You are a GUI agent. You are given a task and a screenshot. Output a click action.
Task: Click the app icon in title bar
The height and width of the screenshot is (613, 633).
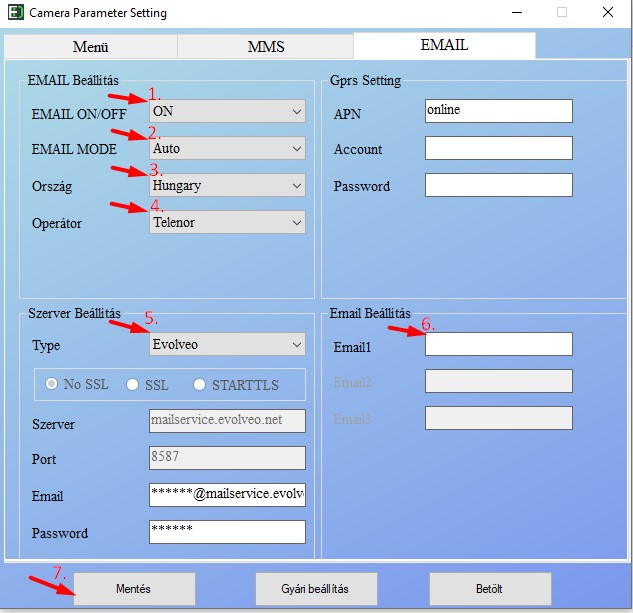[14, 13]
